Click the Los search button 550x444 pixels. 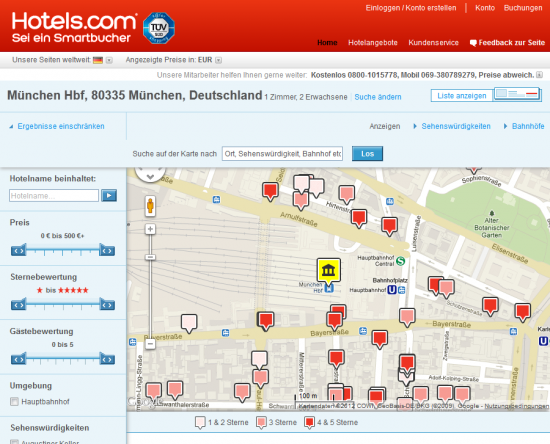click(367, 154)
